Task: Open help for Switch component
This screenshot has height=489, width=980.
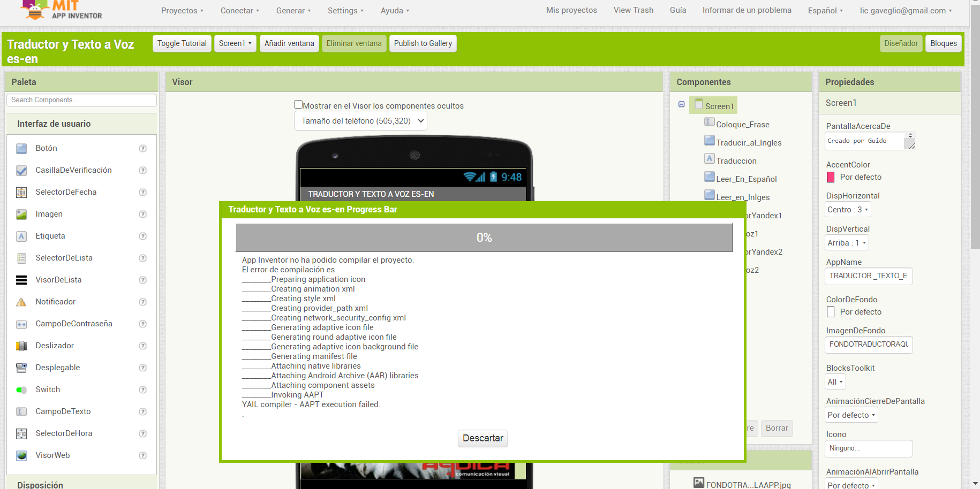Action: tap(143, 390)
